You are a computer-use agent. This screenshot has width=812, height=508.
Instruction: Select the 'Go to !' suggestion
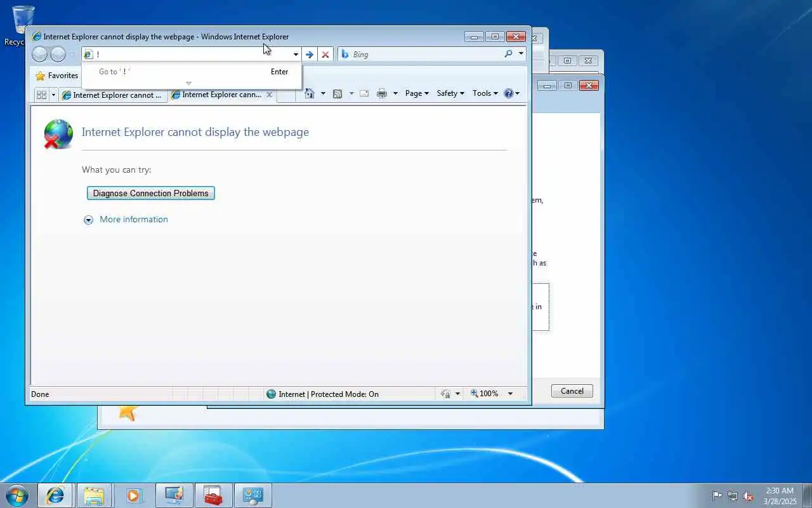(192, 72)
